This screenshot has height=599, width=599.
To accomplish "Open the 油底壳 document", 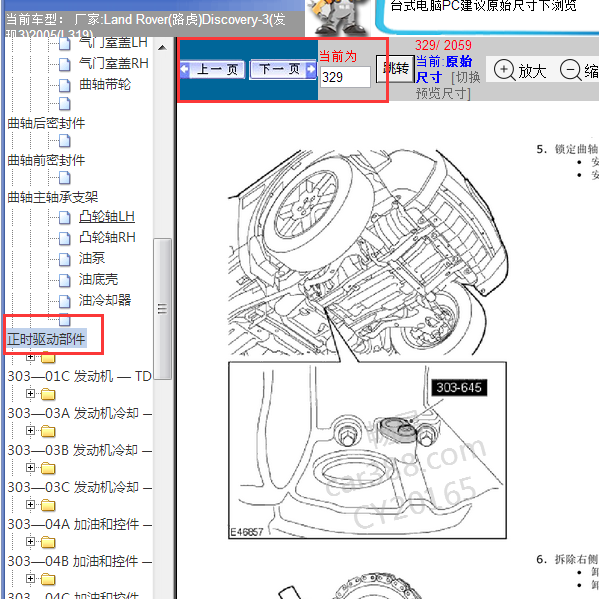I will (x=98, y=279).
